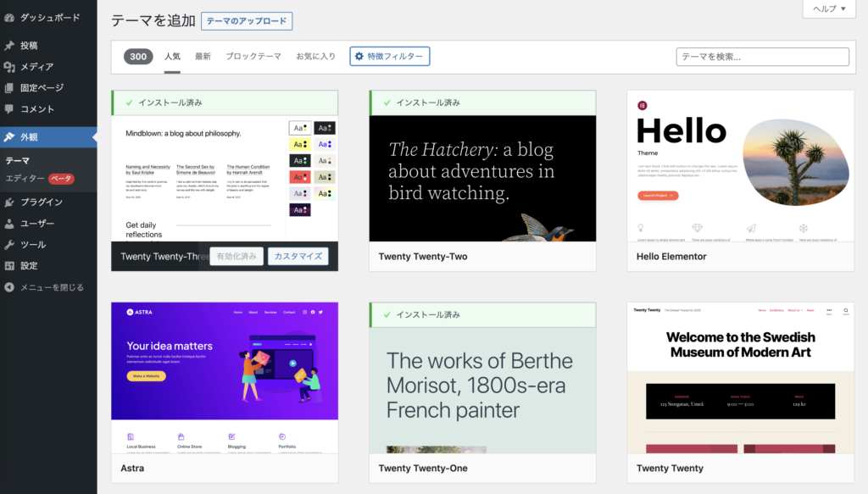
Task: Click the red style swatch in Twenty Twenty-Three preview
Action: 299,177
